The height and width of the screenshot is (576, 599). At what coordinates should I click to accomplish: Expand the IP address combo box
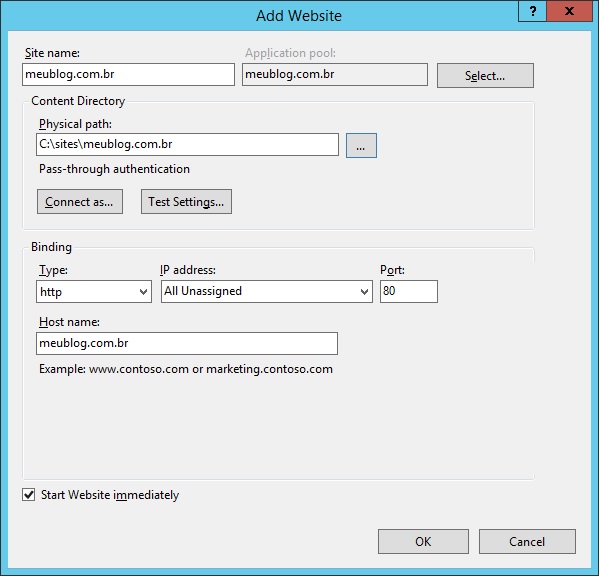coord(267,291)
